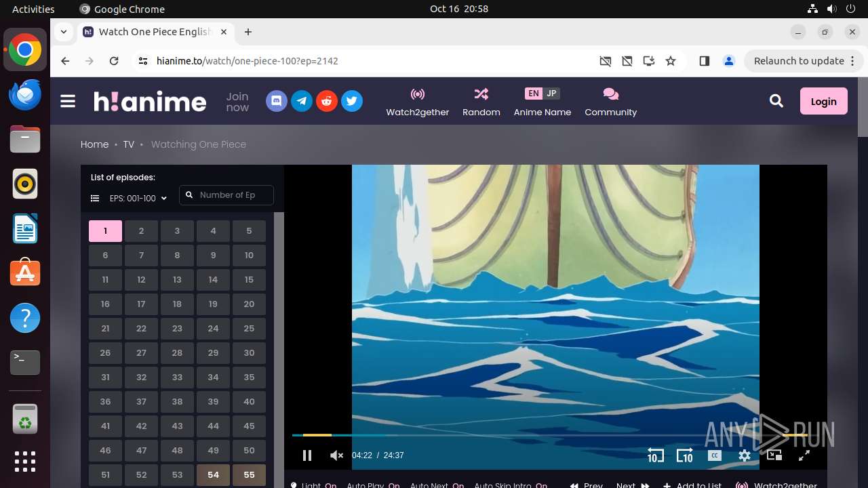
Task: Open the clock and calendar menu
Action: (459, 9)
